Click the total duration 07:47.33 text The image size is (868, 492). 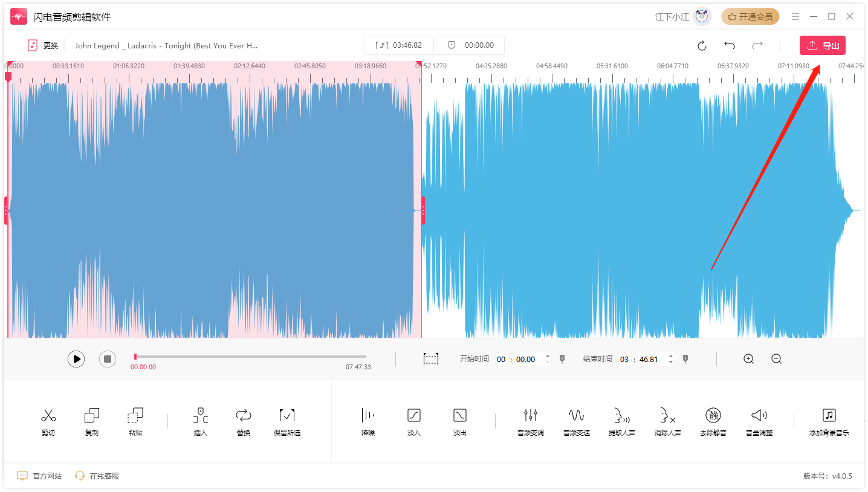pos(358,367)
